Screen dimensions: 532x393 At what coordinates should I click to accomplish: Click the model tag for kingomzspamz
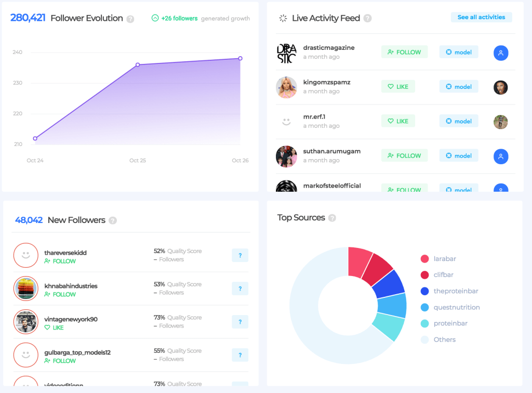[459, 86]
